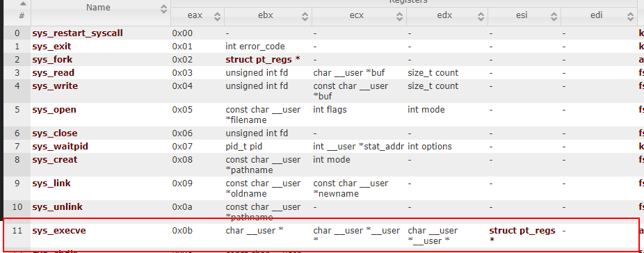644x253 pixels.
Task: Select the 0x05 eax value
Action: (x=182, y=110)
